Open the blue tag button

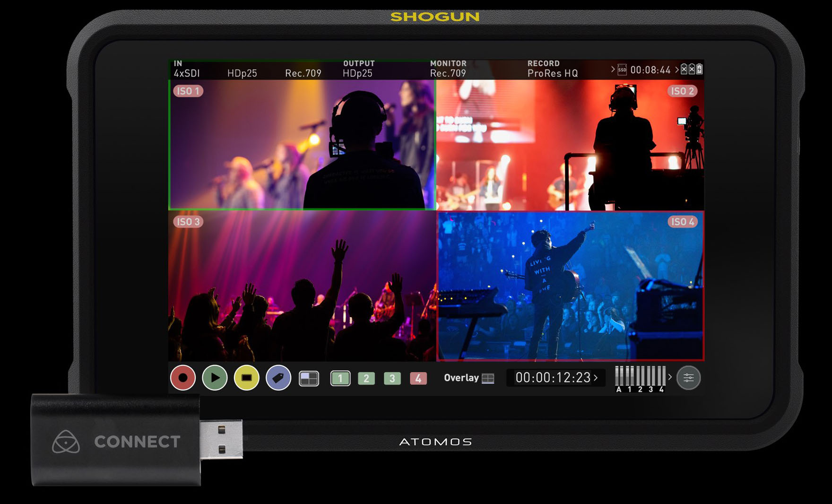point(278,378)
